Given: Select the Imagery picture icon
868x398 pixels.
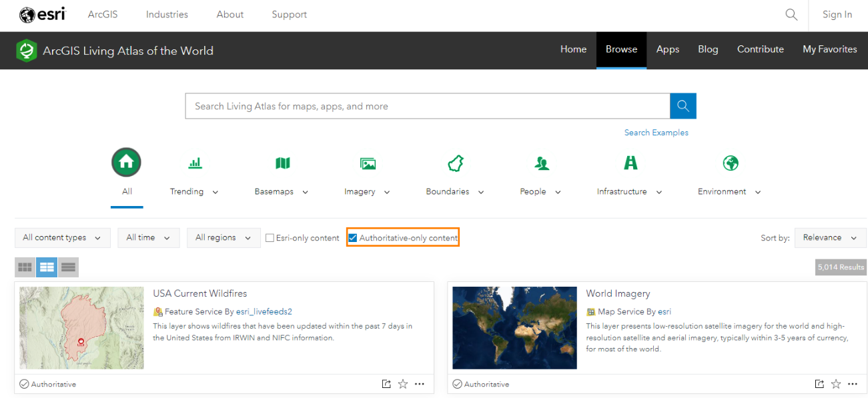Looking at the screenshot, I should (368, 163).
